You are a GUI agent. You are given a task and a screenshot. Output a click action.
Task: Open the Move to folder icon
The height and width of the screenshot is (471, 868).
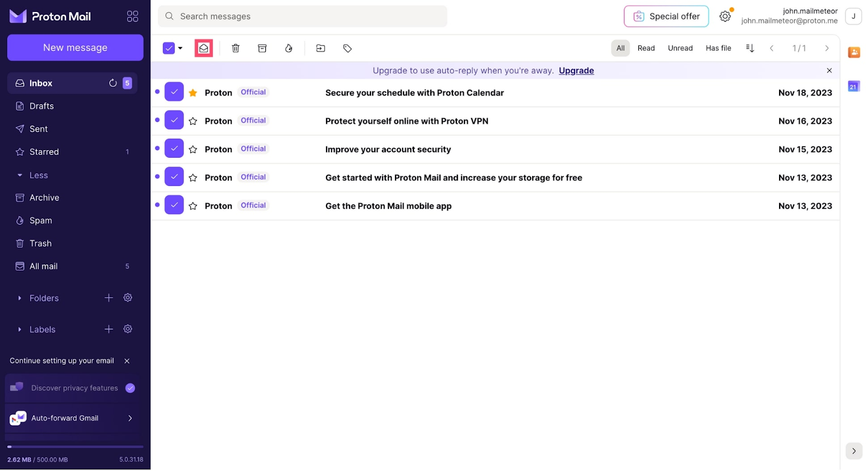321,48
